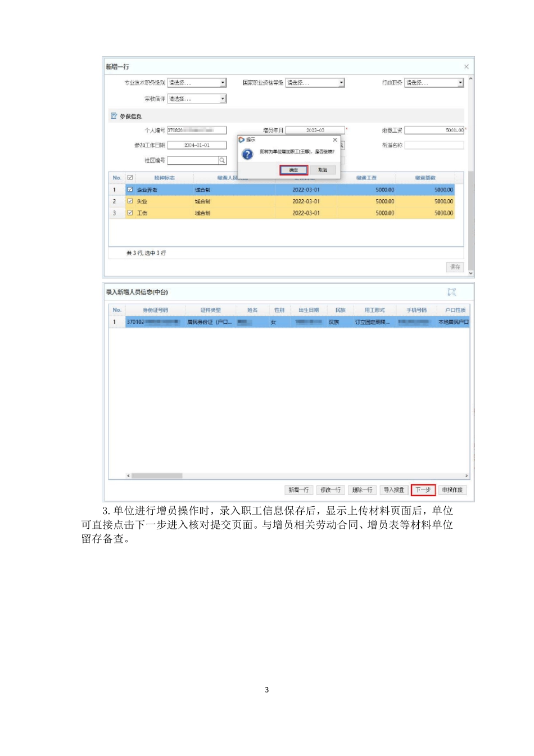
Task: Click the 保存 button in the add-row dialog
Action: [455, 267]
